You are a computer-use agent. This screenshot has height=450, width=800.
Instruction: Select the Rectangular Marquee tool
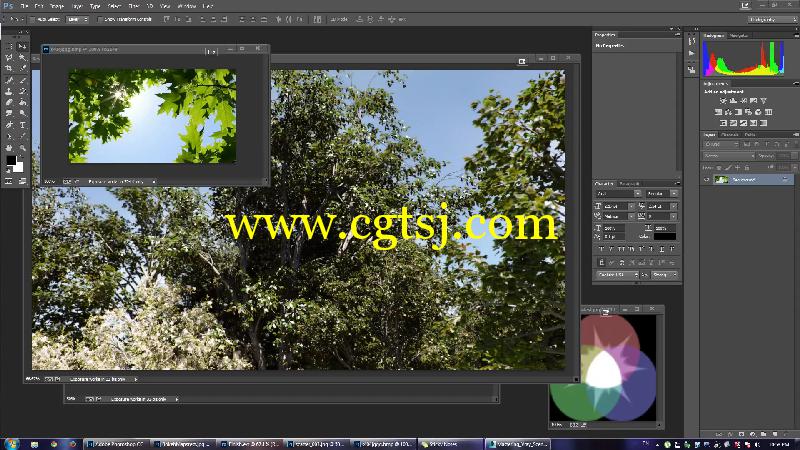pyautogui.click(x=9, y=46)
